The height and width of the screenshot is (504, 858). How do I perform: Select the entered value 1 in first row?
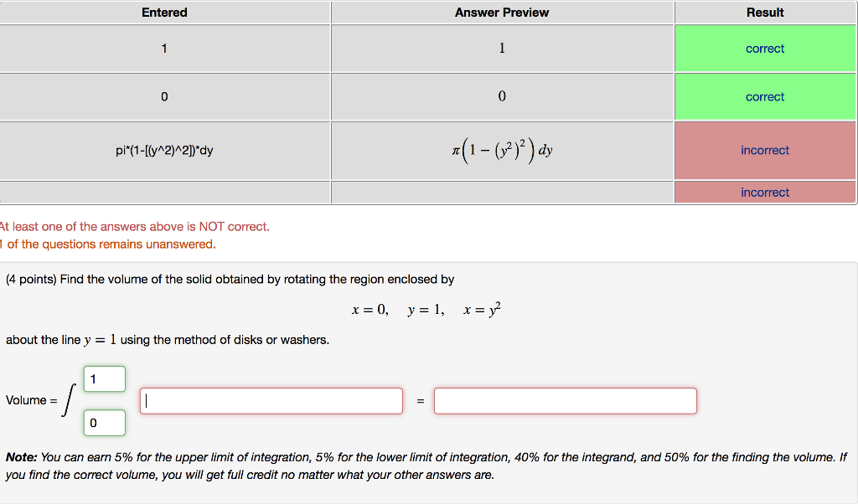coord(164,49)
